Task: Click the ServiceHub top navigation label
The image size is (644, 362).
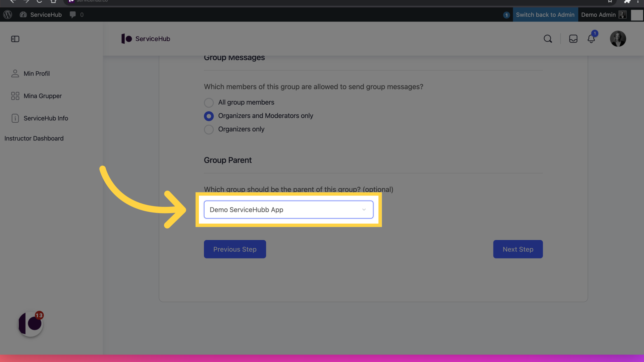Action: (152, 39)
